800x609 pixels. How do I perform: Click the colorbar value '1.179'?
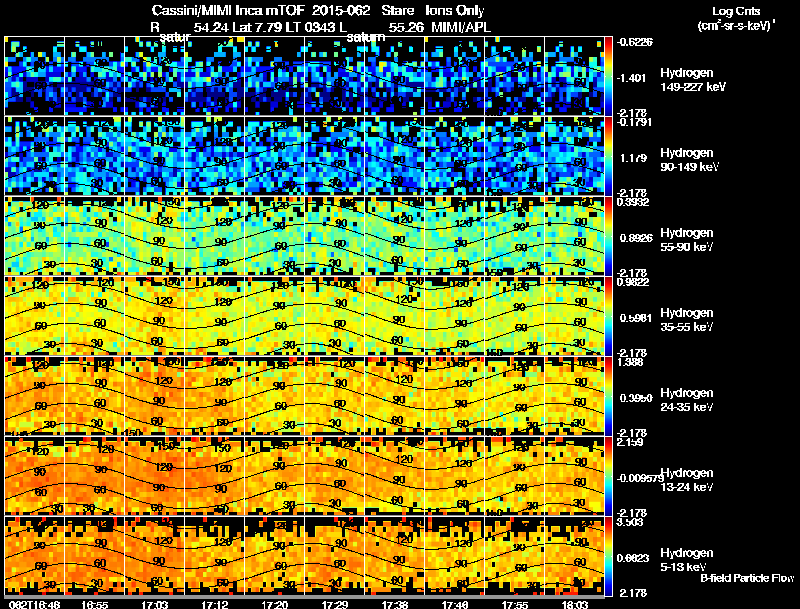[x=634, y=158]
